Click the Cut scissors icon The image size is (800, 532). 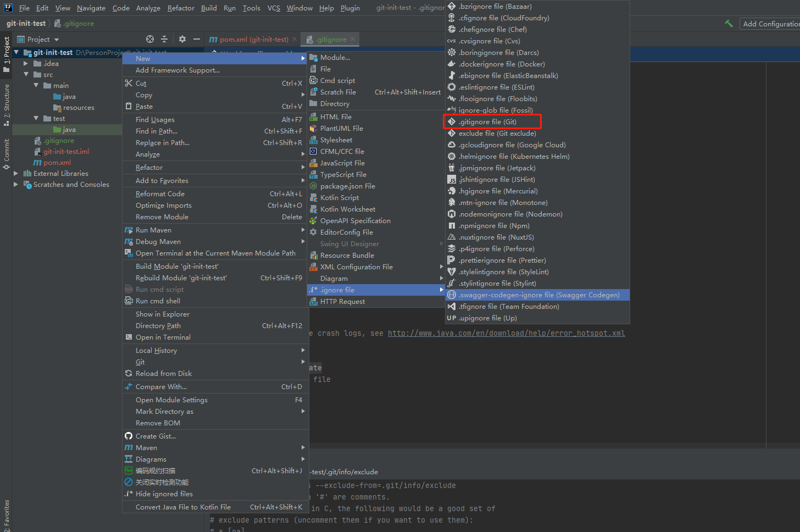(x=129, y=83)
